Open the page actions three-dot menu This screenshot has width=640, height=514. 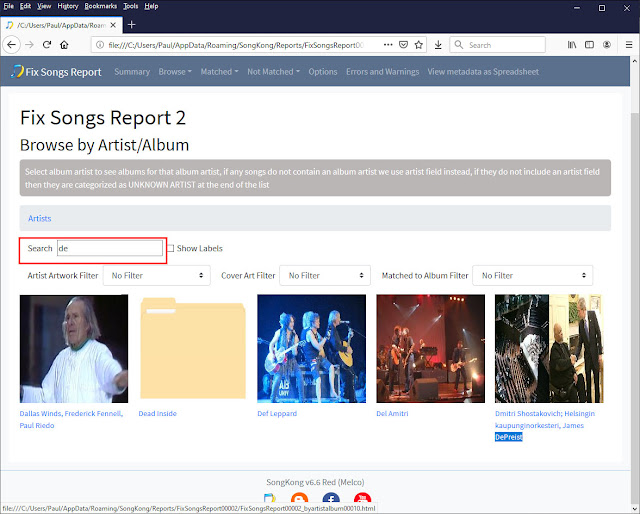[x=388, y=45]
